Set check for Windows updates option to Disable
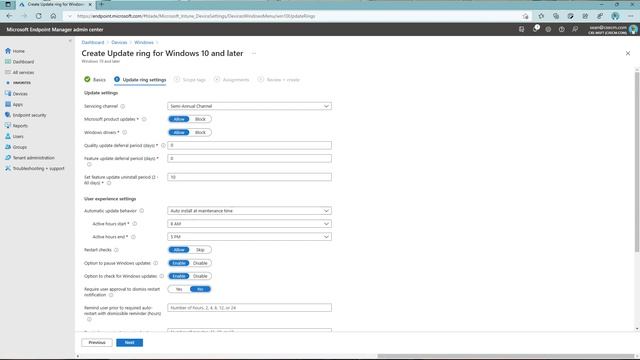Screen dimensions: 640x360 [200, 276]
